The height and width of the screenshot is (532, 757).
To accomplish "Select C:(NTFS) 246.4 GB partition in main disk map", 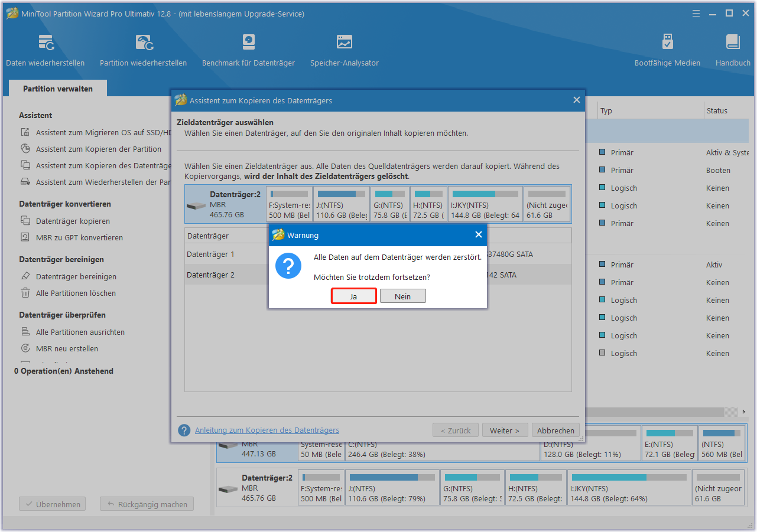I will (x=443, y=443).
